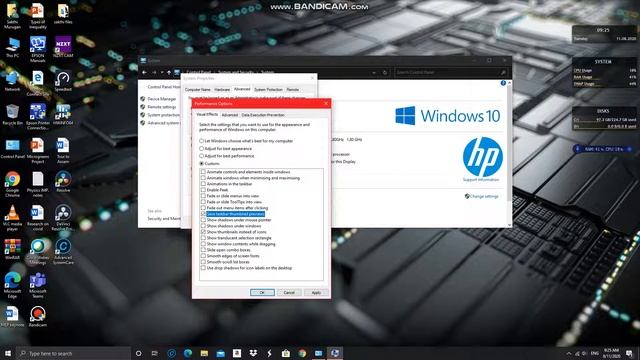Open Microsoft Store on the taskbar
Screen dimensions: 640x360
coord(286,353)
